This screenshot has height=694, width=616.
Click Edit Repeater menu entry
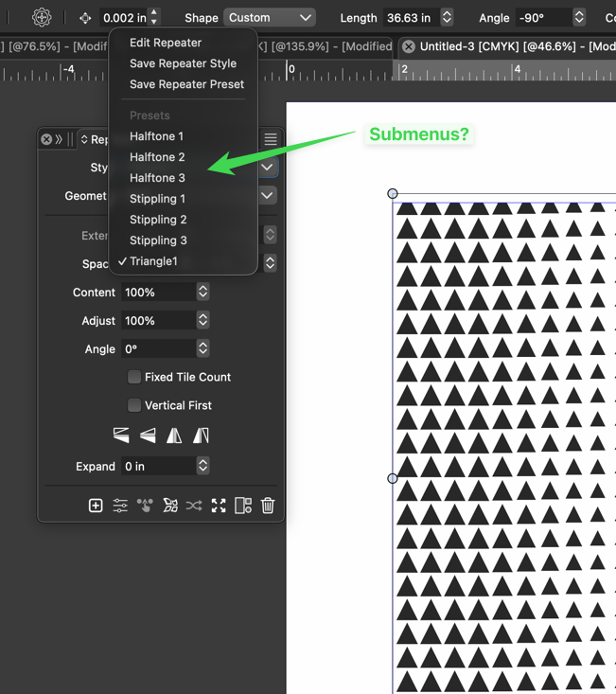[x=166, y=43]
